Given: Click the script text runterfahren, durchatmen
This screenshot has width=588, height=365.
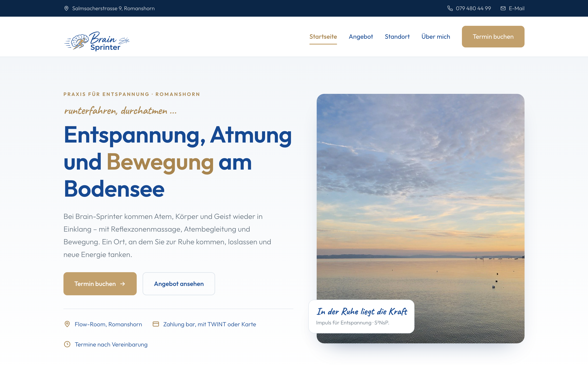Looking at the screenshot, I should [120, 110].
